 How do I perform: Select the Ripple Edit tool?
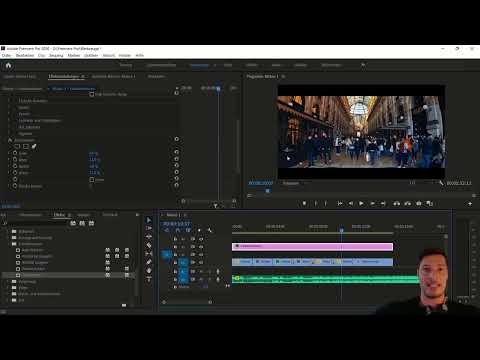(x=149, y=237)
